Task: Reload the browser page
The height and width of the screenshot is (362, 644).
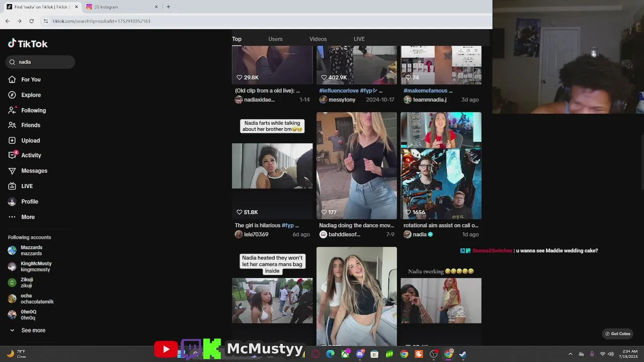Action: coord(31,21)
